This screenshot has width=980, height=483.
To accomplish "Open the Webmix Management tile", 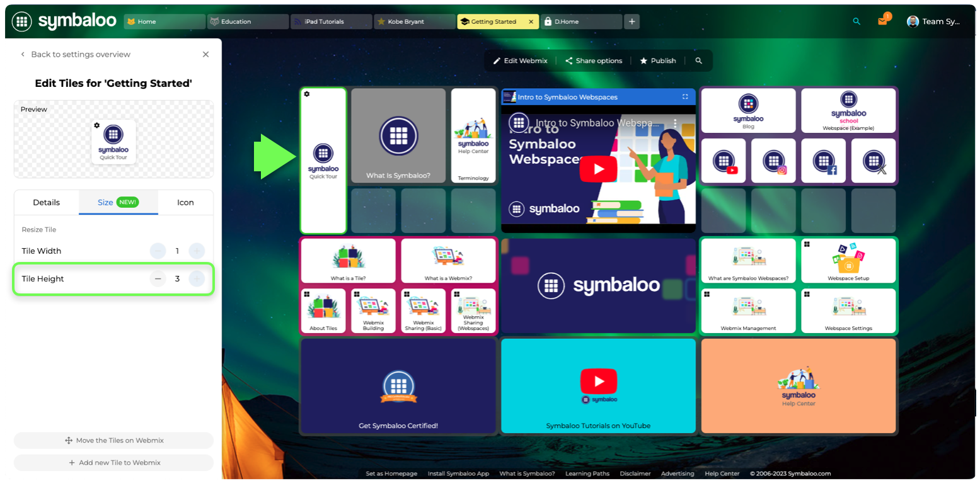I will [x=749, y=310].
